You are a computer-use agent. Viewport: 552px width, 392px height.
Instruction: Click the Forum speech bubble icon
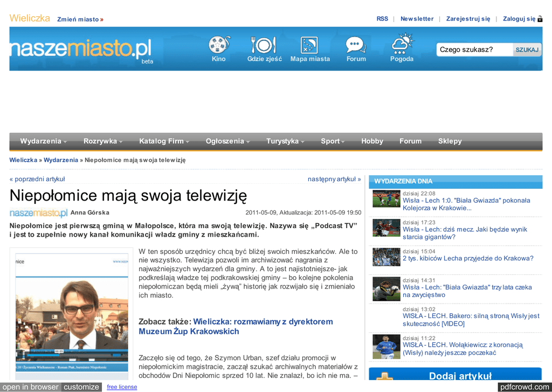(x=355, y=44)
